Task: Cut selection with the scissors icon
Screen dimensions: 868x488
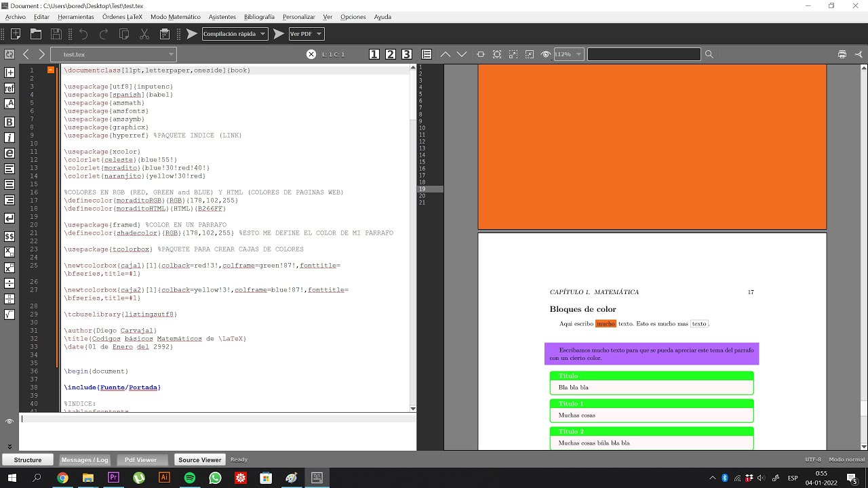Action: click(x=144, y=34)
